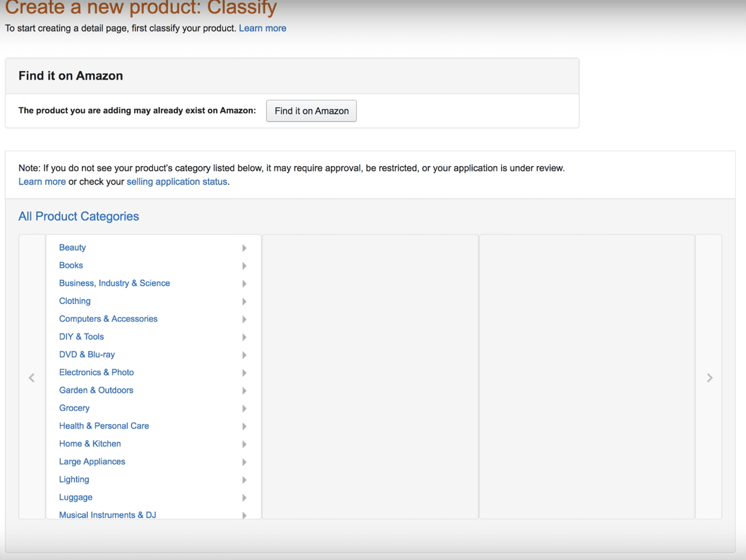
Task: Open the All Product Categories heading link
Action: click(79, 216)
